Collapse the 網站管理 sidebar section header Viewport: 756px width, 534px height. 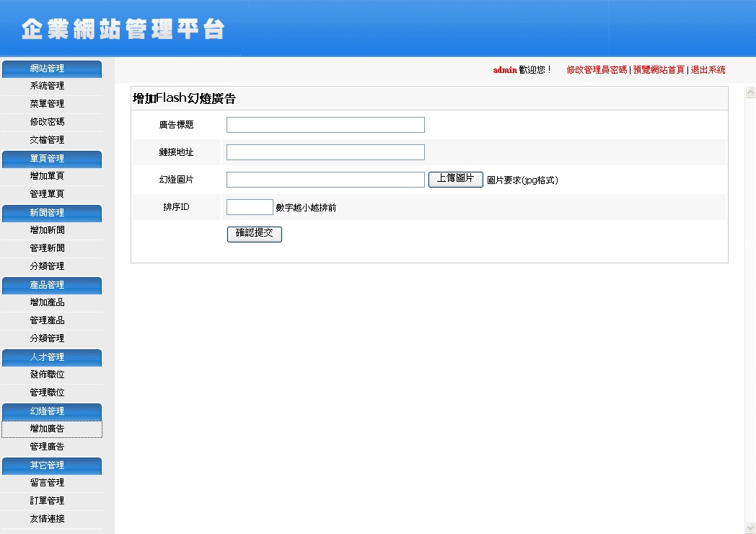click(x=52, y=69)
